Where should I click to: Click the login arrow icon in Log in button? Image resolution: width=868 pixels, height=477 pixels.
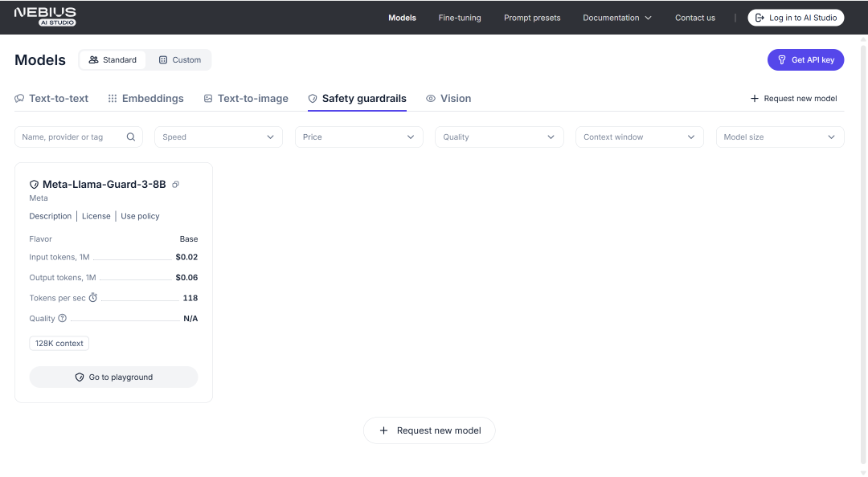point(759,18)
